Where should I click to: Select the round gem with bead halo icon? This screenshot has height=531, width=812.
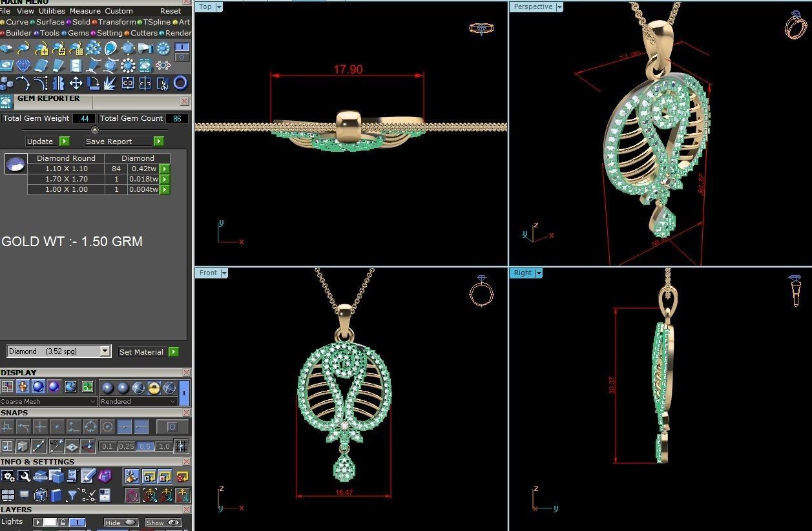[x=128, y=66]
